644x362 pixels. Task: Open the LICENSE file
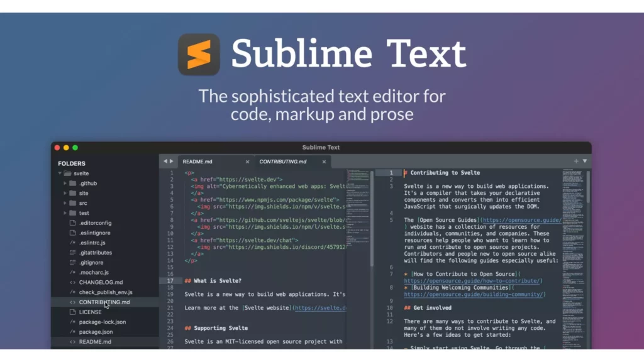90,312
